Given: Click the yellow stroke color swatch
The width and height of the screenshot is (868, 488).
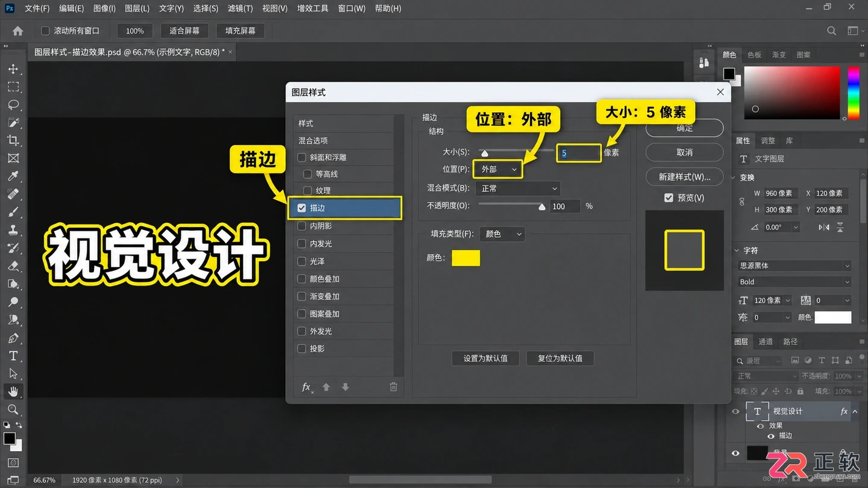Looking at the screenshot, I should coord(466,258).
